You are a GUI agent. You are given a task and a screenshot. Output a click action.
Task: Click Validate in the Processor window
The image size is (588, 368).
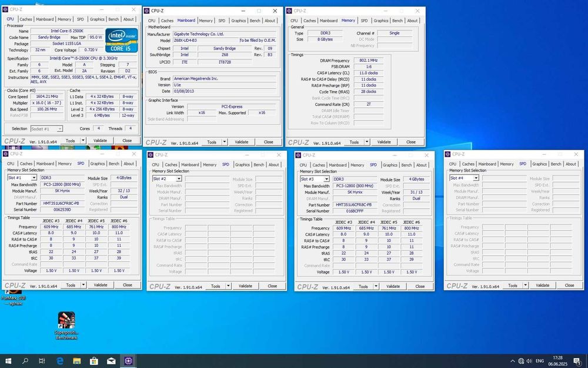tap(100, 141)
